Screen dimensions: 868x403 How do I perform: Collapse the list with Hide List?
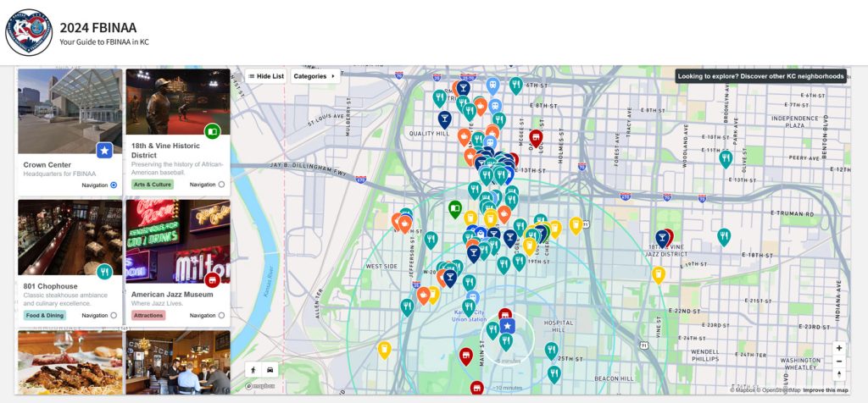[265, 76]
